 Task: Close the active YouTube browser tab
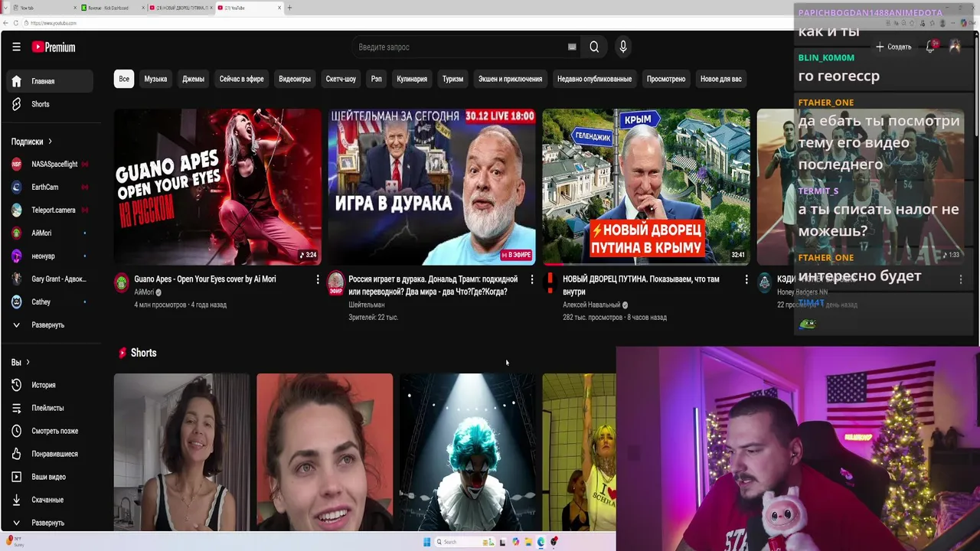click(x=279, y=8)
